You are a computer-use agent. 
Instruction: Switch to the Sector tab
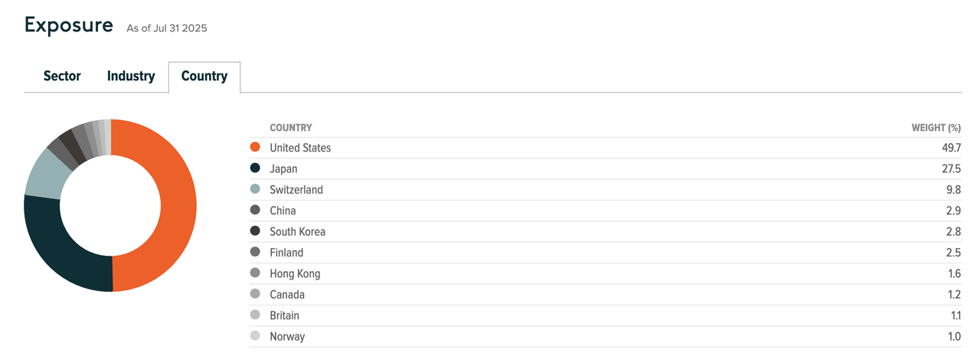(62, 77)
